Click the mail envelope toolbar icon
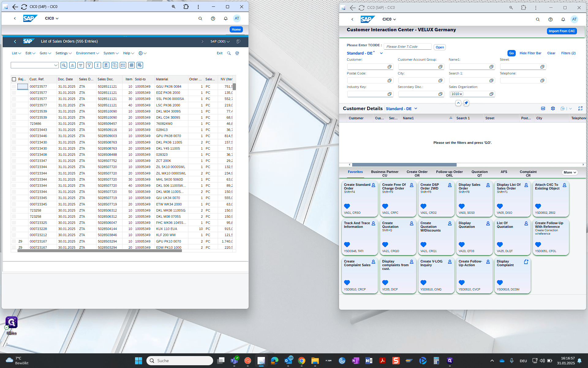588x368 pixels. pyautogui.click(x=123, y=65)
